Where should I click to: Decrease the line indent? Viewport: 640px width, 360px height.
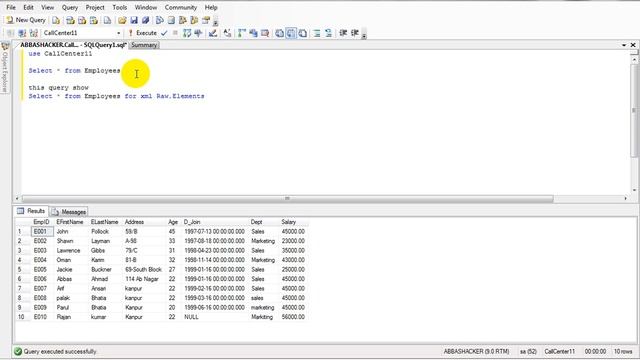point(343,33)
